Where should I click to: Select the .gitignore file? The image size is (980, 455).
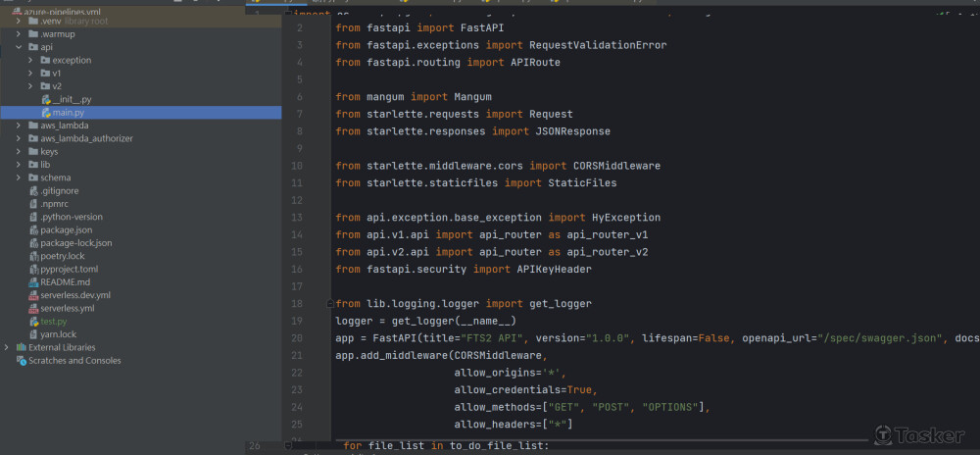click(x=59, y=190)
